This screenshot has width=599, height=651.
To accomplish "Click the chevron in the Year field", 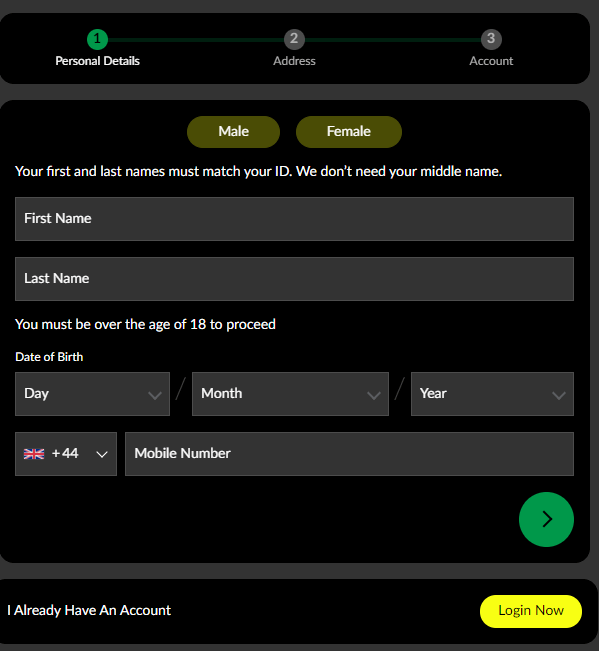I will pos(559,396).
